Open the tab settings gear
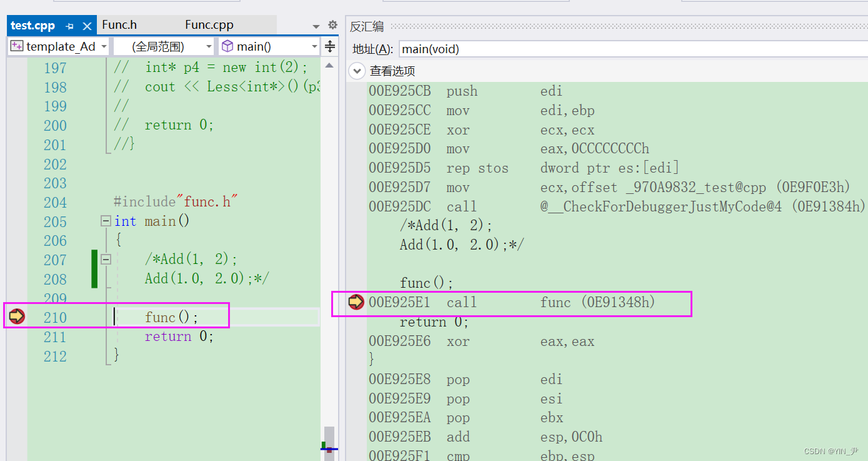This screenshot has width=868, height=461. [332, 25]
